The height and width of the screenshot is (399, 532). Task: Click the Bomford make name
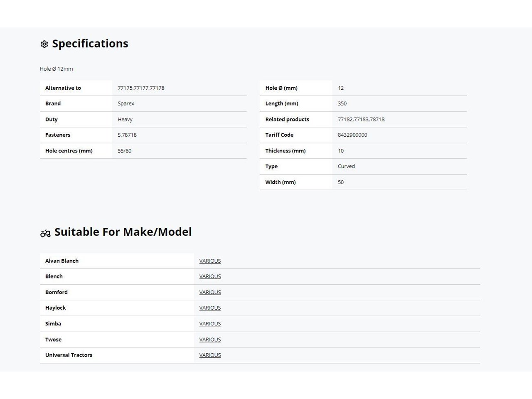coord(57,292)
